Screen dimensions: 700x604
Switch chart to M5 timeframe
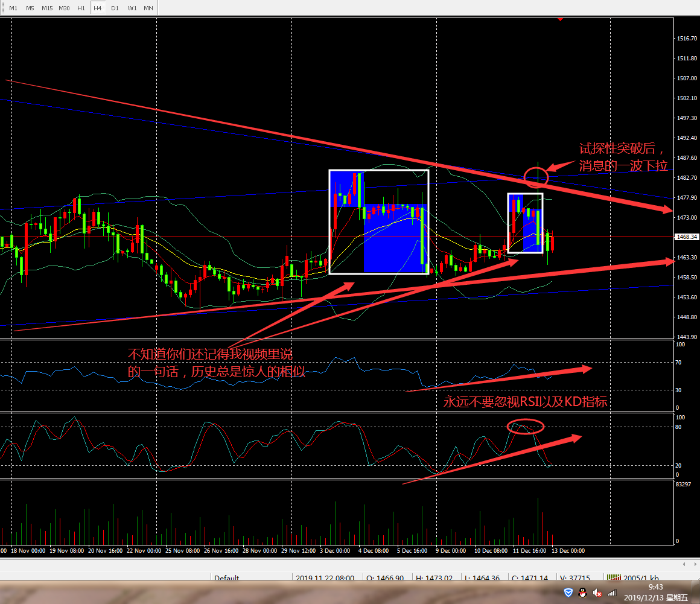coord(30,8)
